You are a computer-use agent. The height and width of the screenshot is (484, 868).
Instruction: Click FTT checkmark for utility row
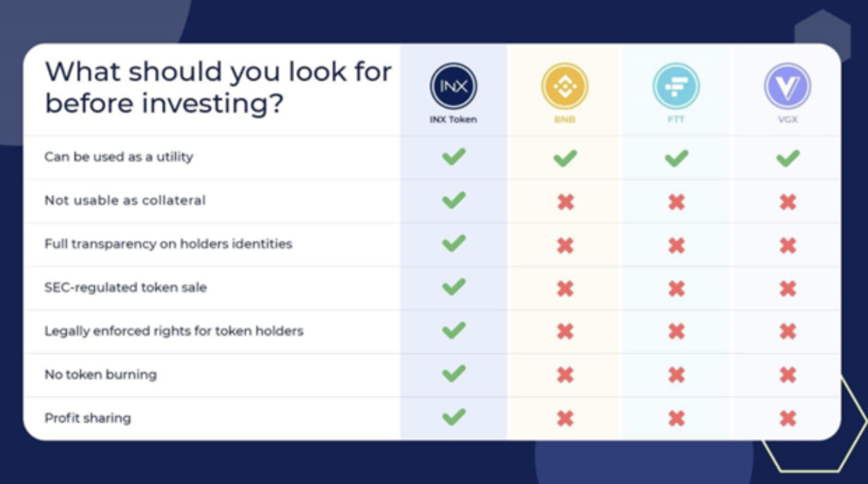tap(676, 158)
